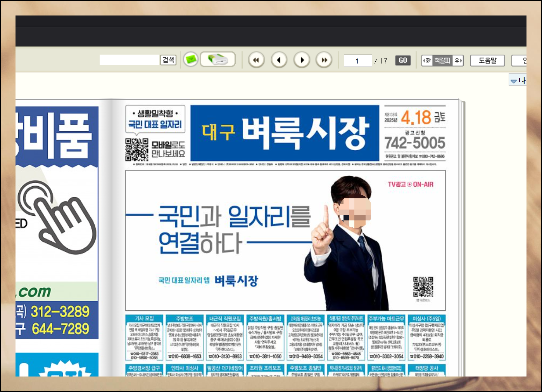Open the 식품가공 생산직 주부사원 classified ad
The height and width of the screenshot is (392, 542).
(346, 338)
